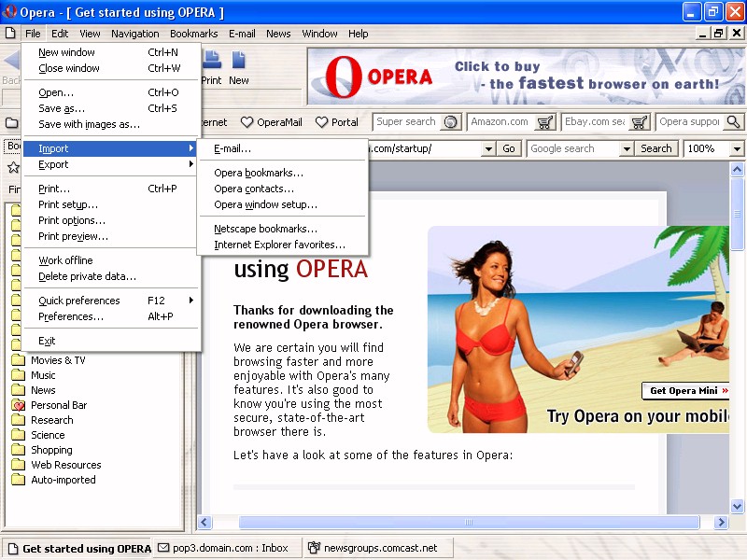Click Ebay.com search cart icon
This screenshot has width=747, height=560.
point(639,122)
